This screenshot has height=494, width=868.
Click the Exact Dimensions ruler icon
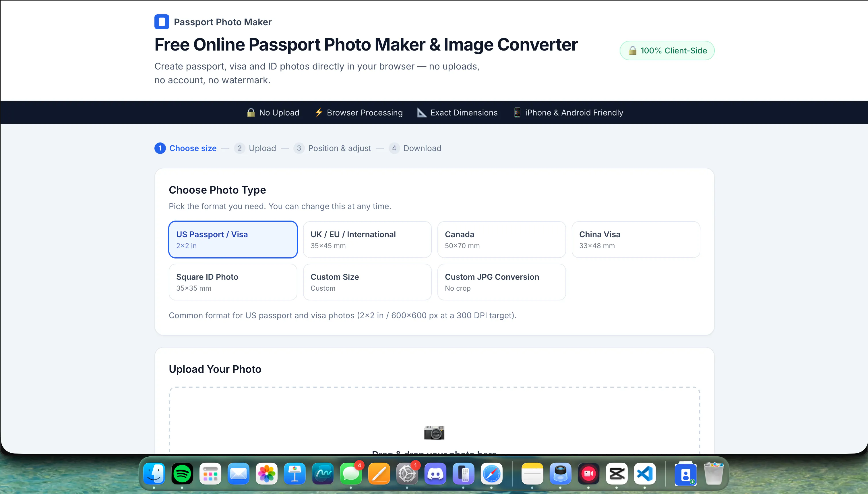click(421, 113)
